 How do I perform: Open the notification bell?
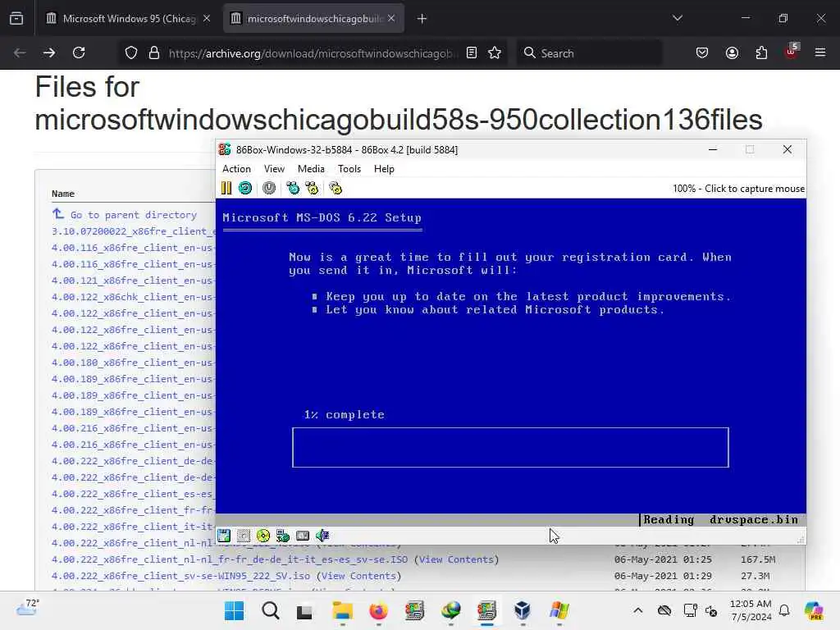[784, 610]
